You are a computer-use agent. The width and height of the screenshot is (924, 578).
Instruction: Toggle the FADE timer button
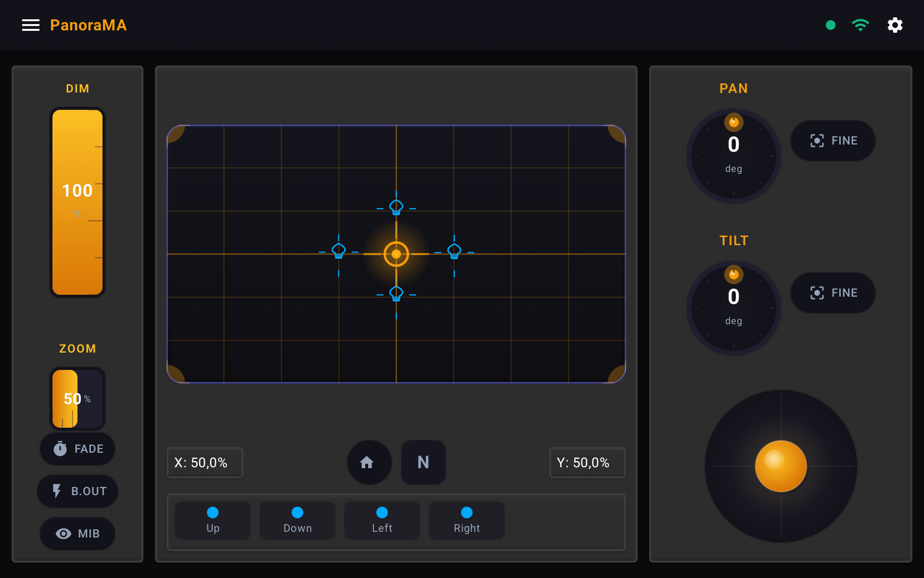click(77, 449)
